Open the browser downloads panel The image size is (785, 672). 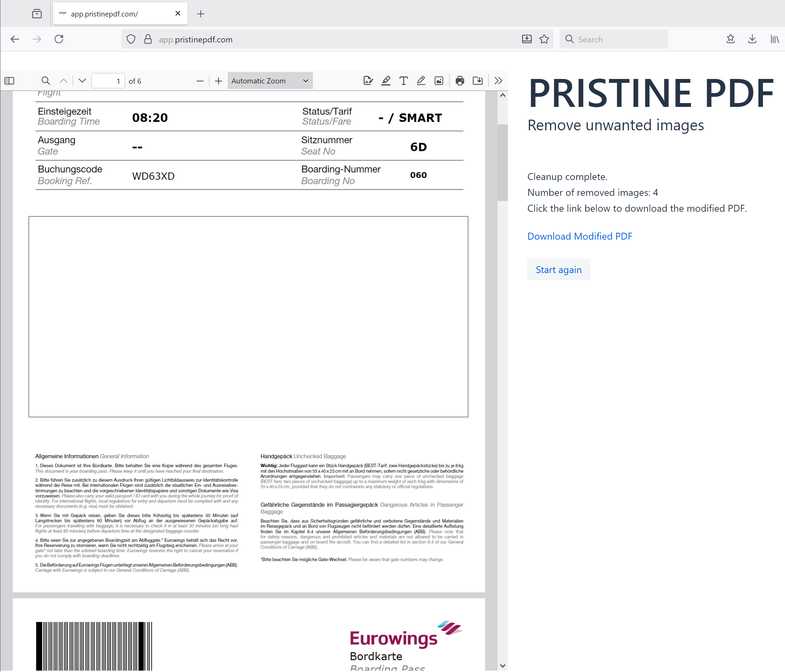click(753, 39)
